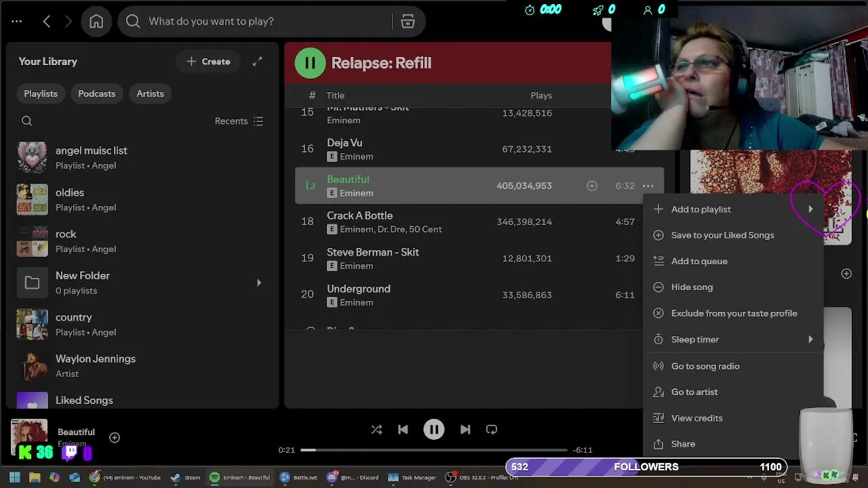
Task: Open the Recents sort dropdown
Action: pyautogui.click(x=239, y=121)
